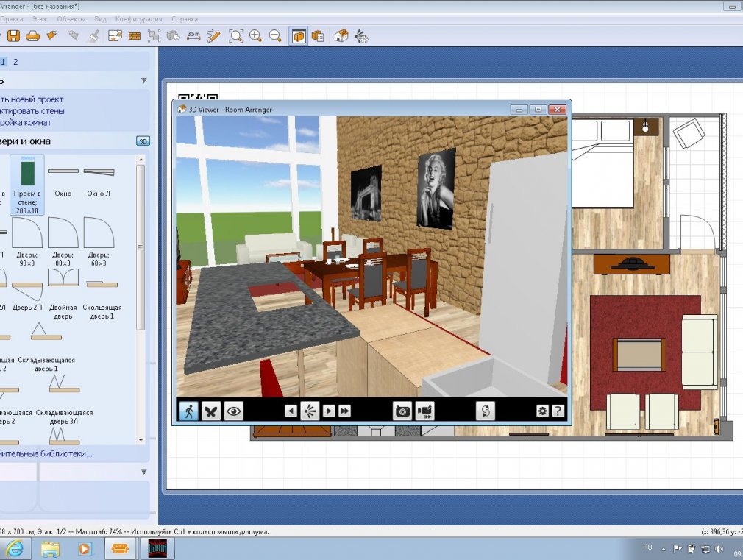Open the 3D house view icon

pyautogui.click(x=341, y=36)
